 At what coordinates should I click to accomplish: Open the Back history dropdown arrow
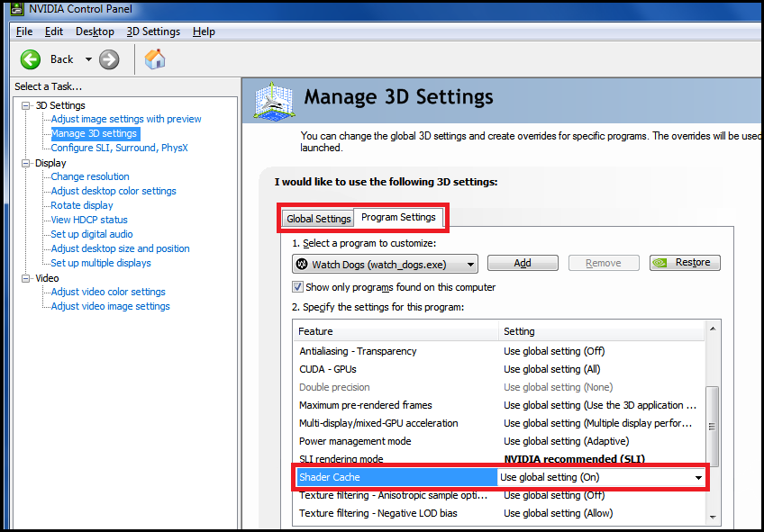pyautogui.click(x=88, y=60)
